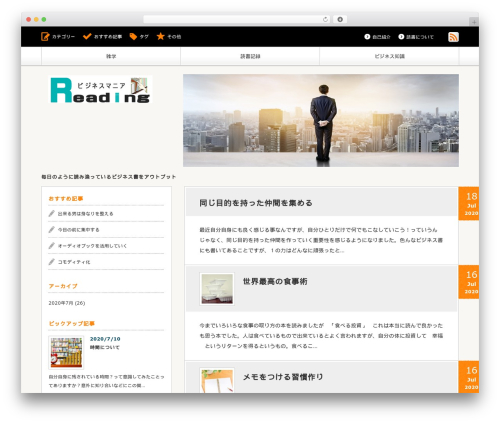The width and height of the screenshot is (500, 423).
Task: Click the thumbnail for メモをつける習慣作り
Action: (x=217, y=380)
